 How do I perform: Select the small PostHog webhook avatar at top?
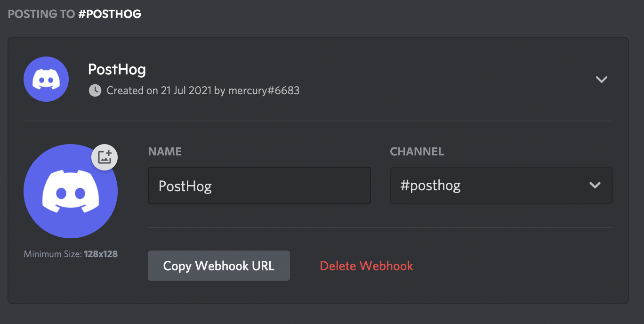46,79
